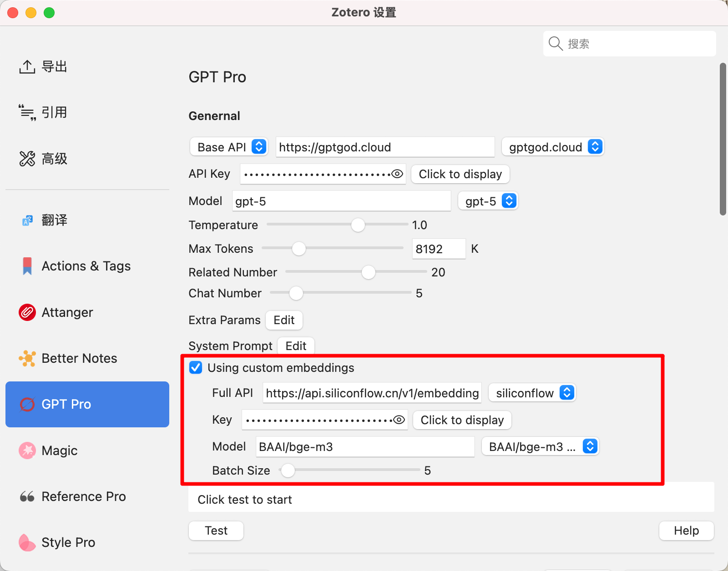Click the Better Notes icon

click(27, 358)
